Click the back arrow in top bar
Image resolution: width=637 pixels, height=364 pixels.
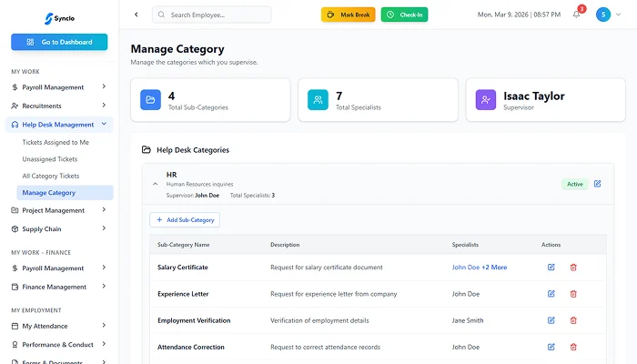click(x=136, y=15)
